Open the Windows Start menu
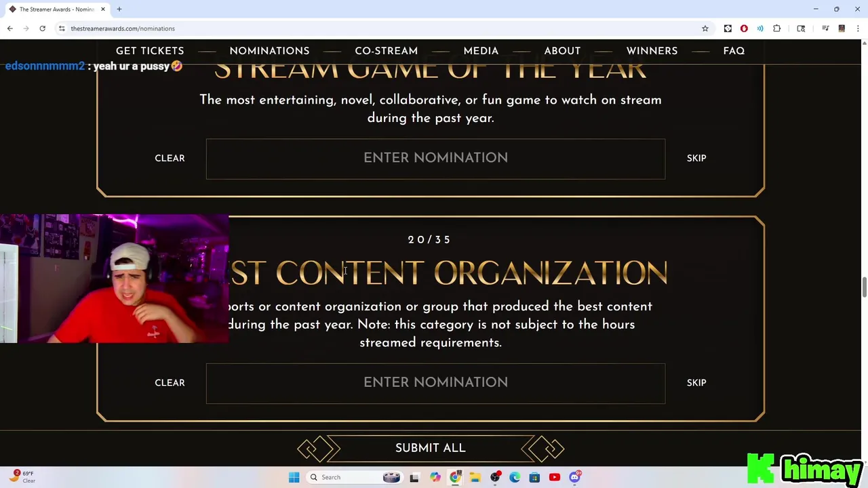Image resolution: width=868 pixels, height=488 pixels. tap(294, 477)
